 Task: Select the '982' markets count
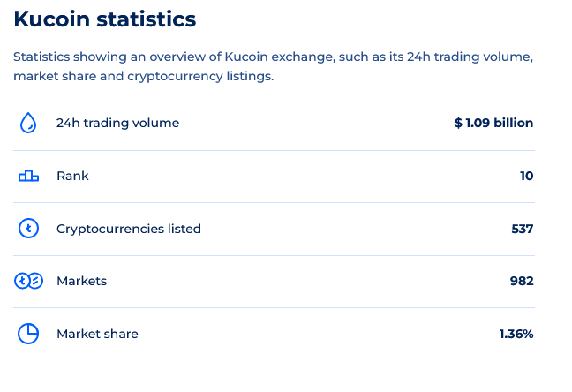tap(522, 281)
